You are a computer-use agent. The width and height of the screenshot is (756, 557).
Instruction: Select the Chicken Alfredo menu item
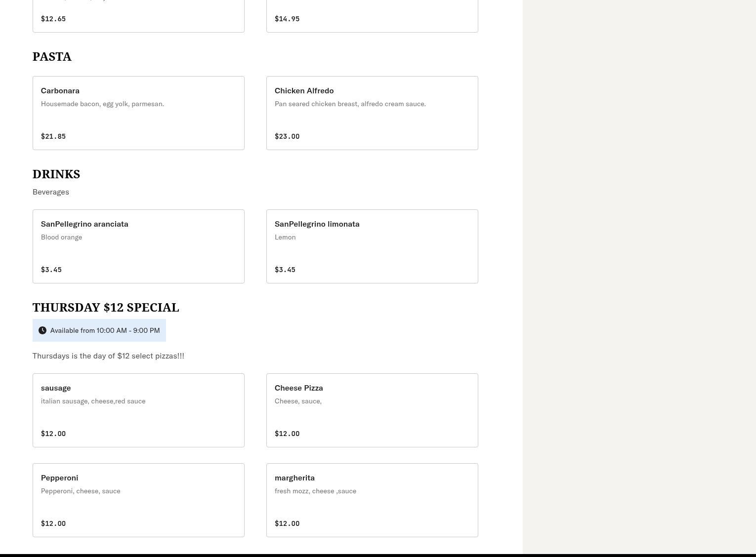372,113
